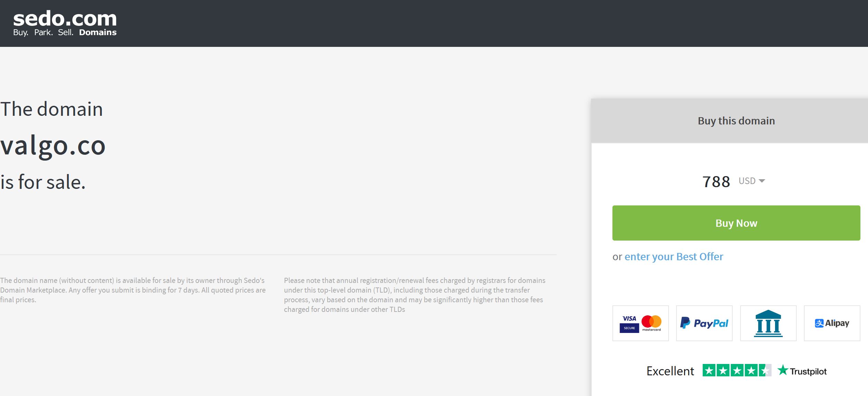
Task: Select the PayPal payment icon
Action: point(704,323)
